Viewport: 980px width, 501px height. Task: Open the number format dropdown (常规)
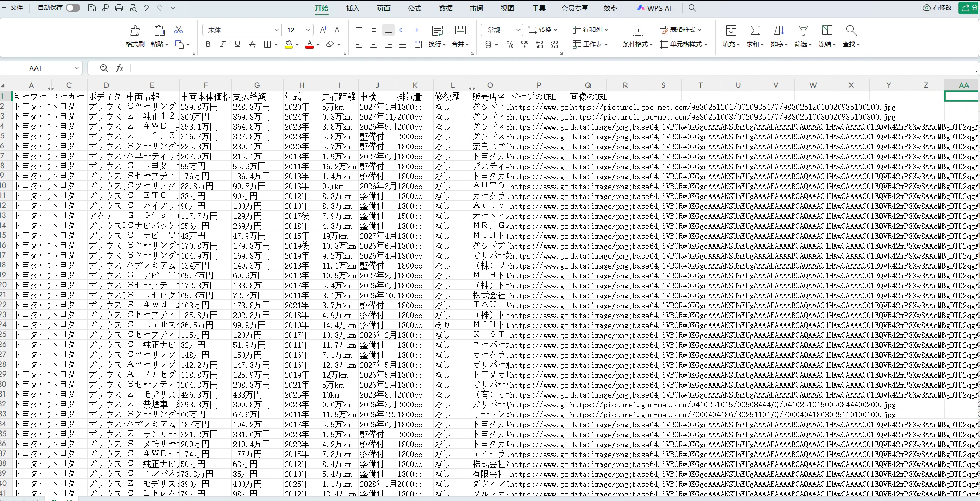517,30
